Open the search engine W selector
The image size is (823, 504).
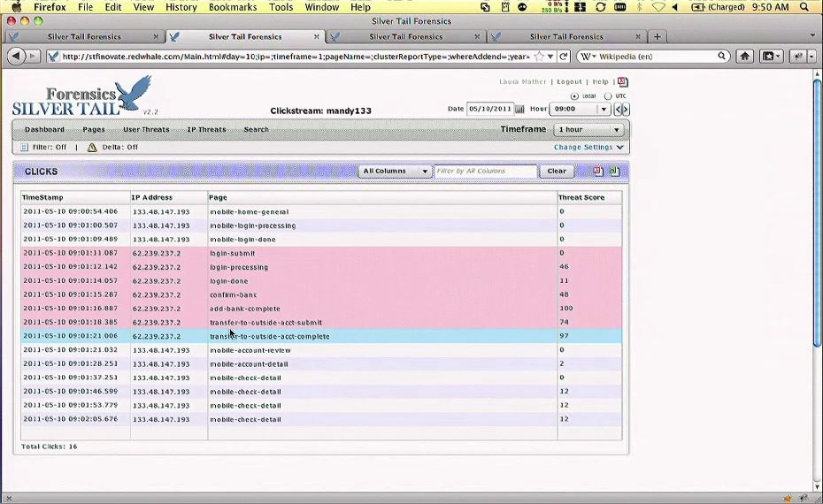[x=588, y=56]
